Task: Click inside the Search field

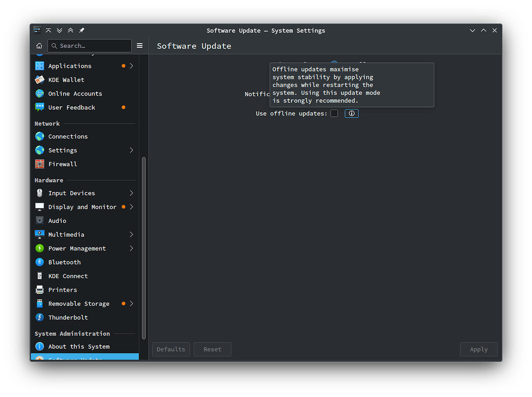Action: 88,46
